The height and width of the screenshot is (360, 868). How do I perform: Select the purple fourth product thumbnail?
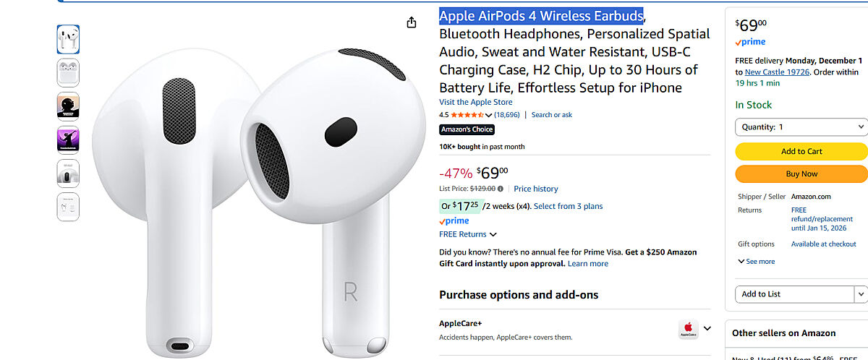point(68,140)
